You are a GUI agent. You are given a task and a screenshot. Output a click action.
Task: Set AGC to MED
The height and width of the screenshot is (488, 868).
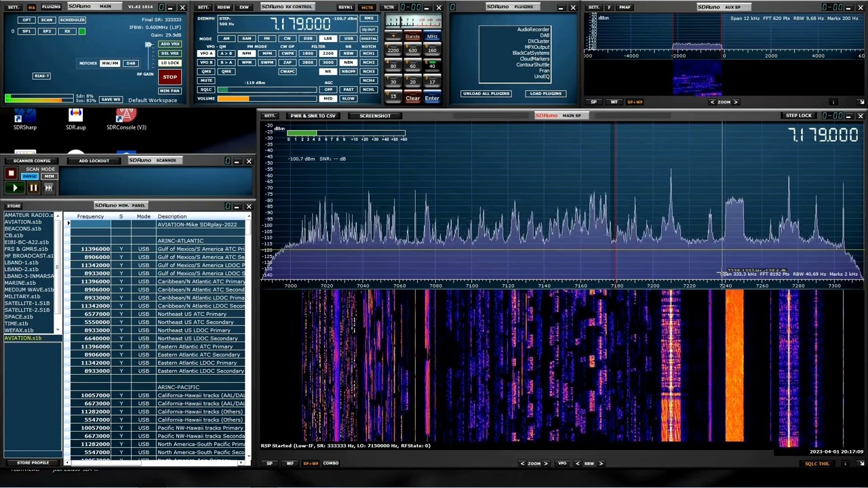(328, 99)
